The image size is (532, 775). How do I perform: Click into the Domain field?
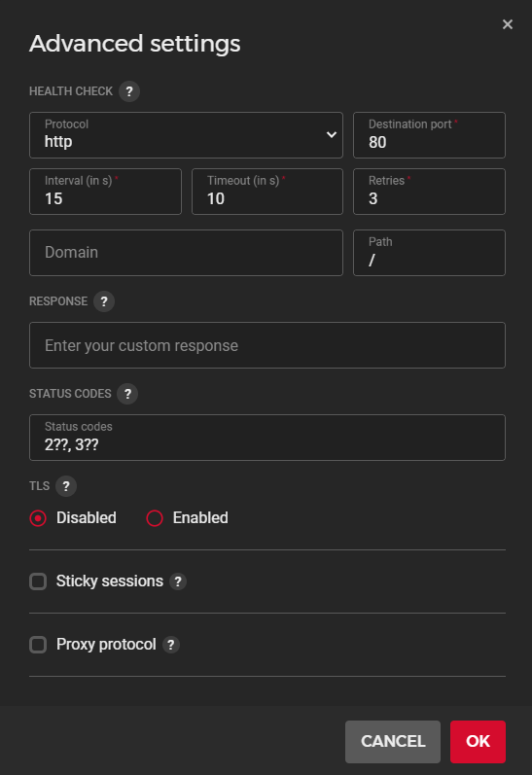coord(186,253)
